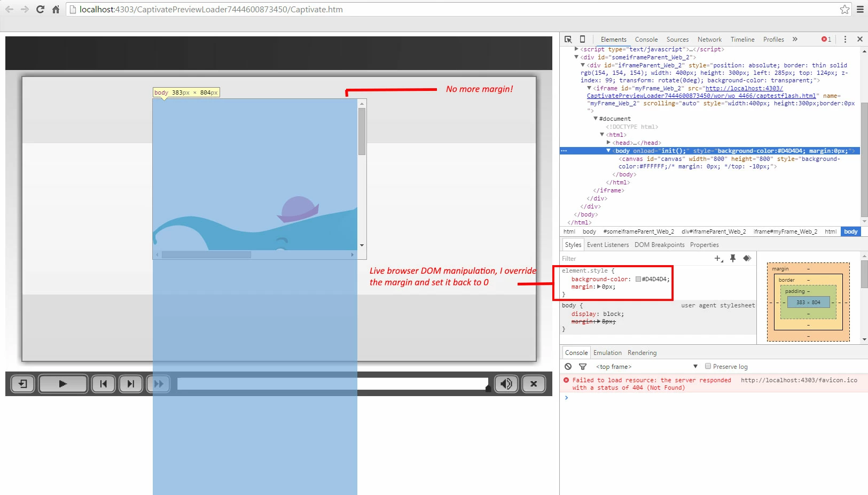Open the DOM Breakpoints tab
This screenshot has width=868, height=495.
tap(660, 245)
